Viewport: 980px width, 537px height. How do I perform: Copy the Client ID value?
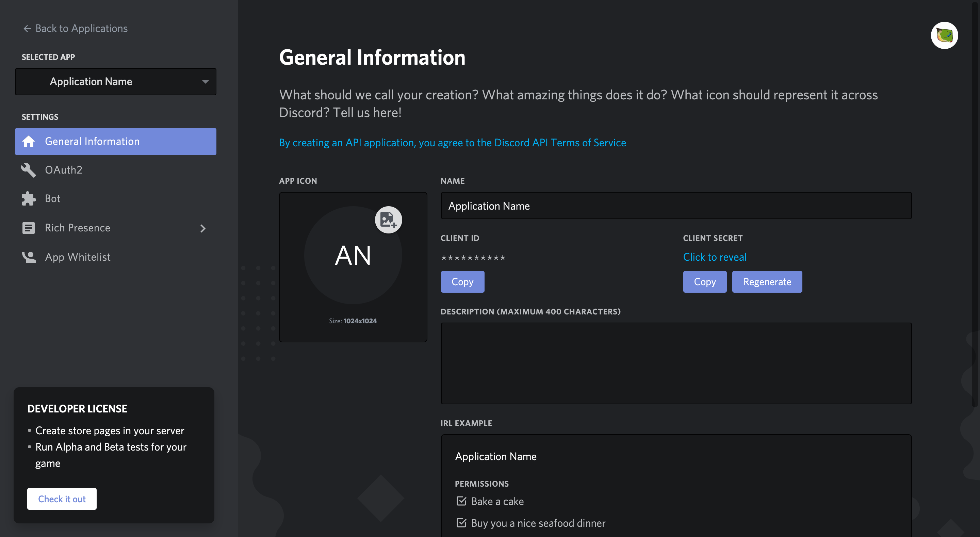pyautogui.click(x=463, y=282)
